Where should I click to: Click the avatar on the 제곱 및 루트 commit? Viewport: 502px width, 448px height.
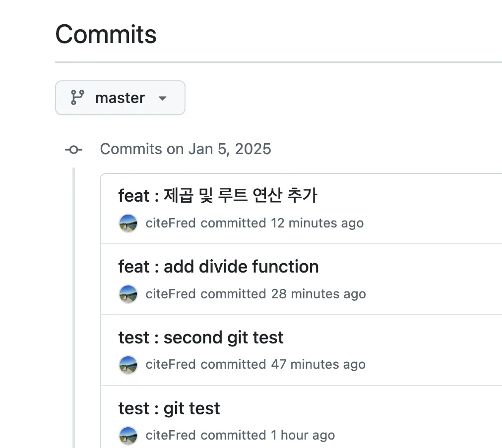(128, 223)
